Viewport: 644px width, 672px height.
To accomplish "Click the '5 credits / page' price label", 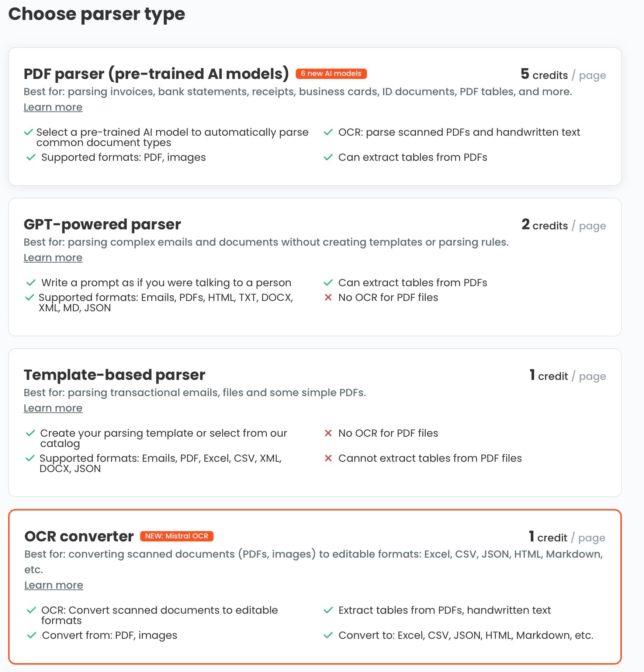I will coord(563,75).
